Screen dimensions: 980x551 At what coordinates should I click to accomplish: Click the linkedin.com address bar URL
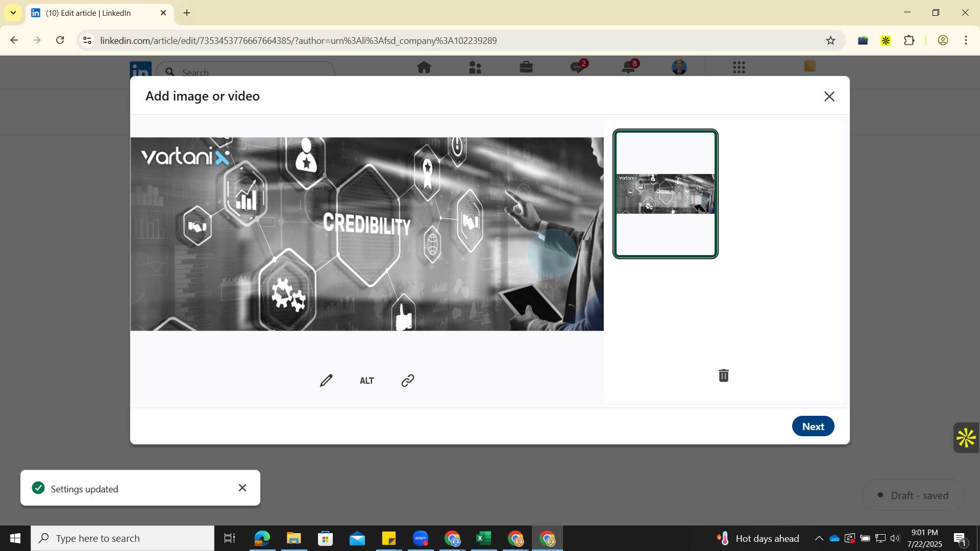299,40
